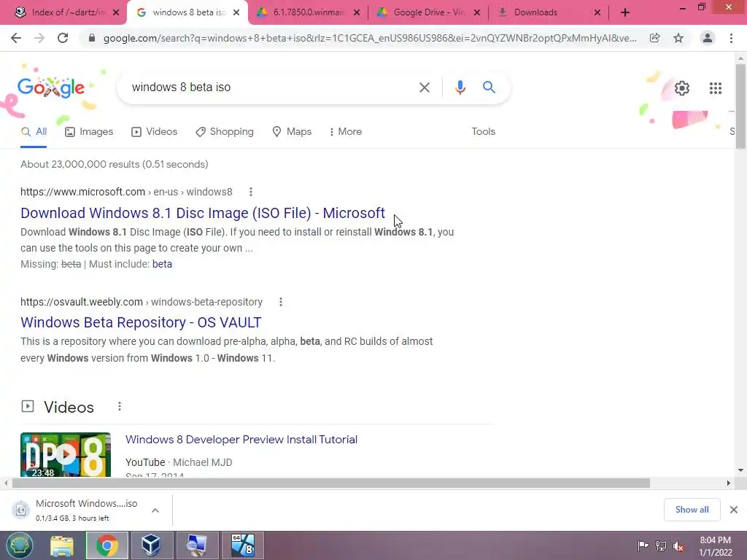This screenshot has width=747, height=560.
Task: Clear the search box text
Action: click(x=424, y=87)
